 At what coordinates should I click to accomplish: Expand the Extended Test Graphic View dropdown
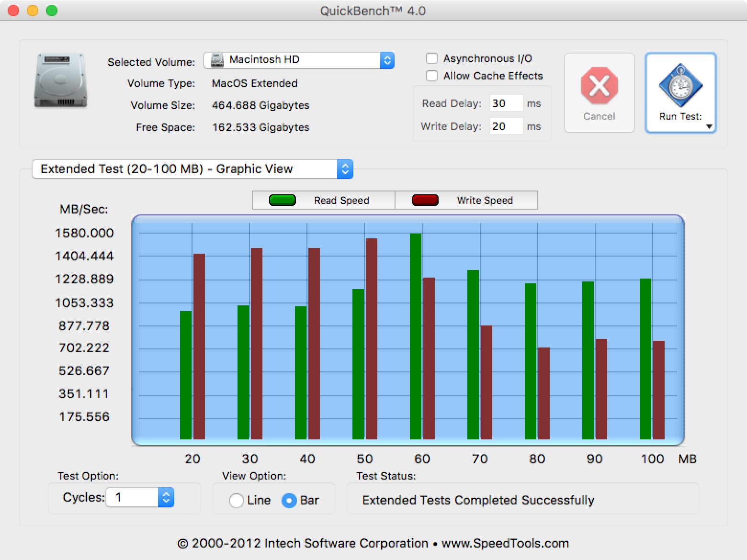192,169
